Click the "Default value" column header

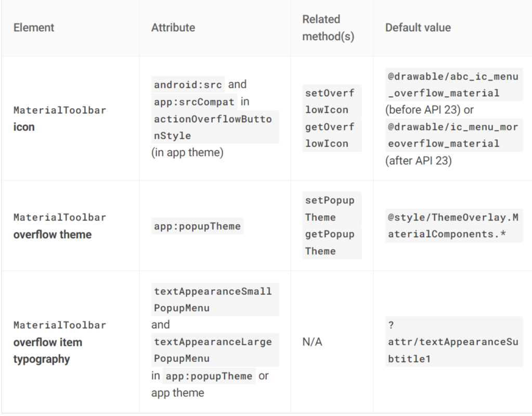(418, 28)
